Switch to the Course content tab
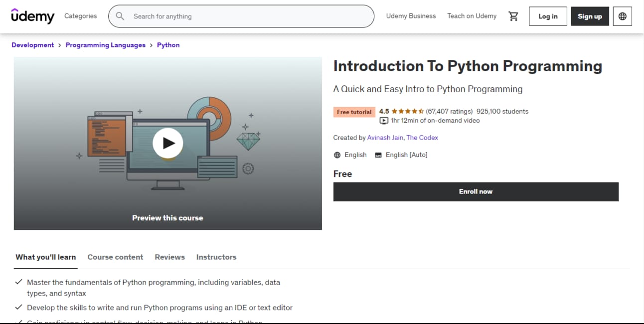Viewport: 644px width, 324px height. pos(115,257)
